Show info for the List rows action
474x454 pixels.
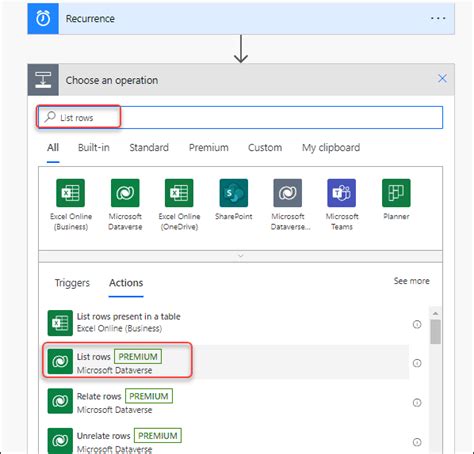coord(417,363)
